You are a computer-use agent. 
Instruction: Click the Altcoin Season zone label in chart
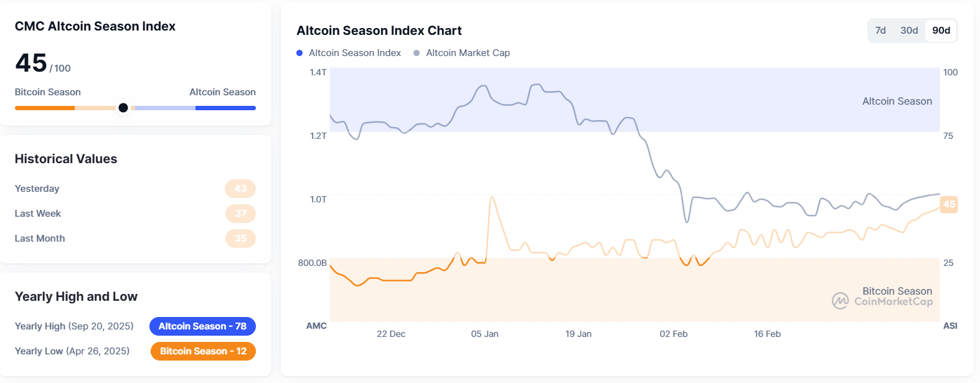(897, 101)
